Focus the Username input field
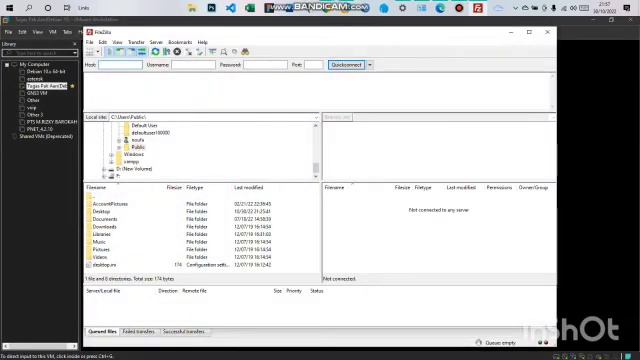The width and height of the screenshot is (640, 360). pyautogui.click(x=193, y=65)
